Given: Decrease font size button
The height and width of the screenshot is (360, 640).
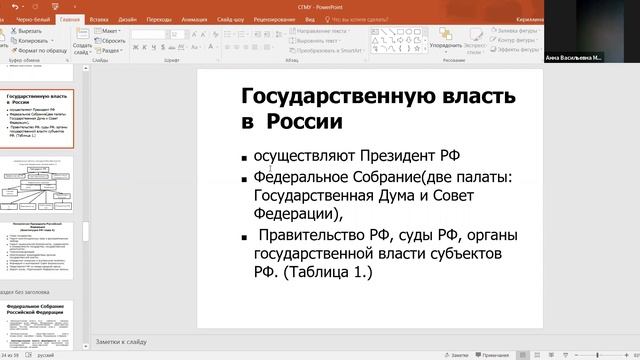Looking at the screenshot, I should coord(203,35).
